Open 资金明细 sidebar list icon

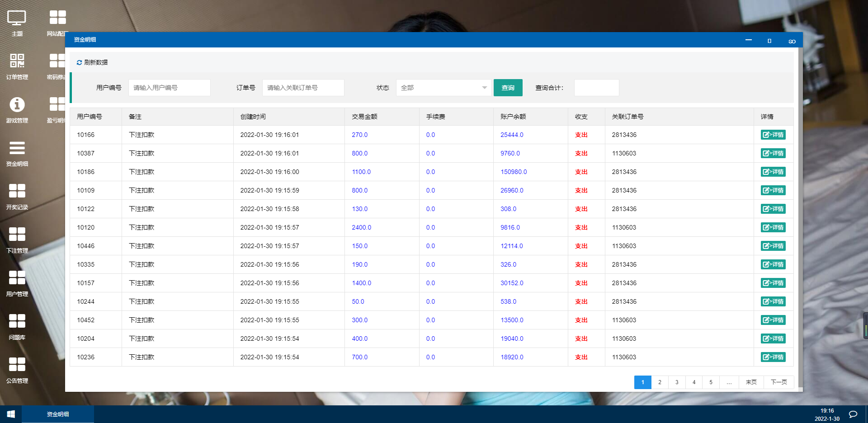(x=17, y=148)
